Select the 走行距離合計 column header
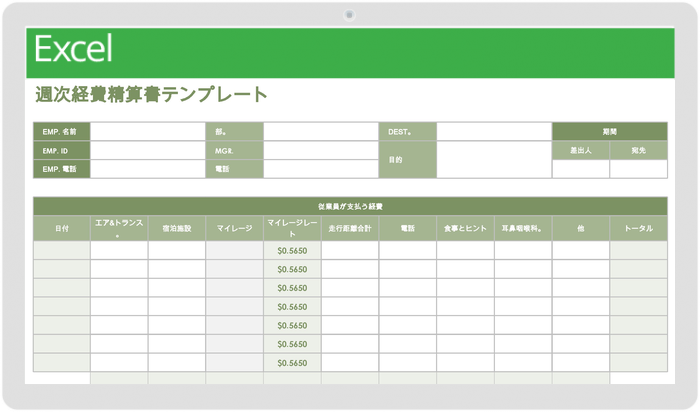 [x=350, y=229]
